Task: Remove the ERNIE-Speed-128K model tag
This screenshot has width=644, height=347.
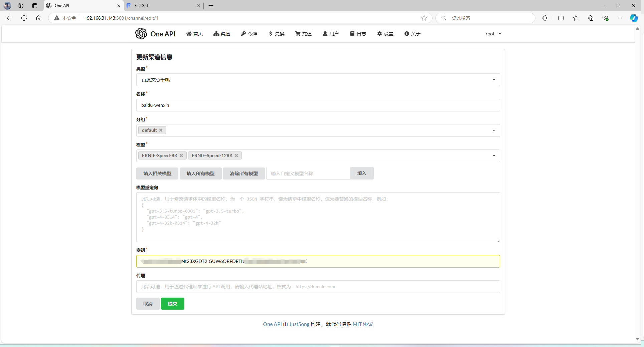Action: [236, 155]
